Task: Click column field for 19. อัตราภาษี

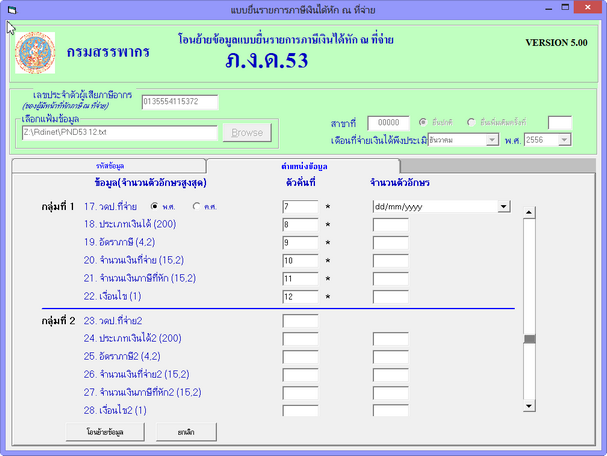Action: click(300, 243)
